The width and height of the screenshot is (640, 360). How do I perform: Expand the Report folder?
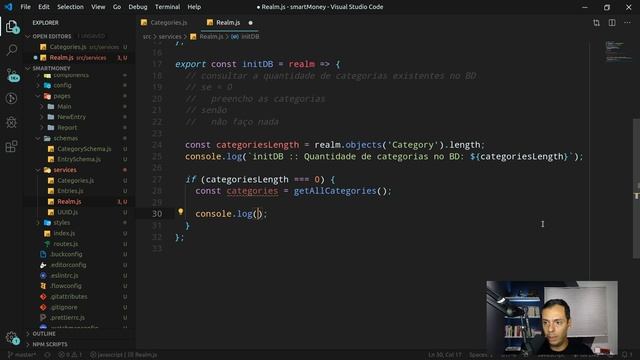coord(67,128)
